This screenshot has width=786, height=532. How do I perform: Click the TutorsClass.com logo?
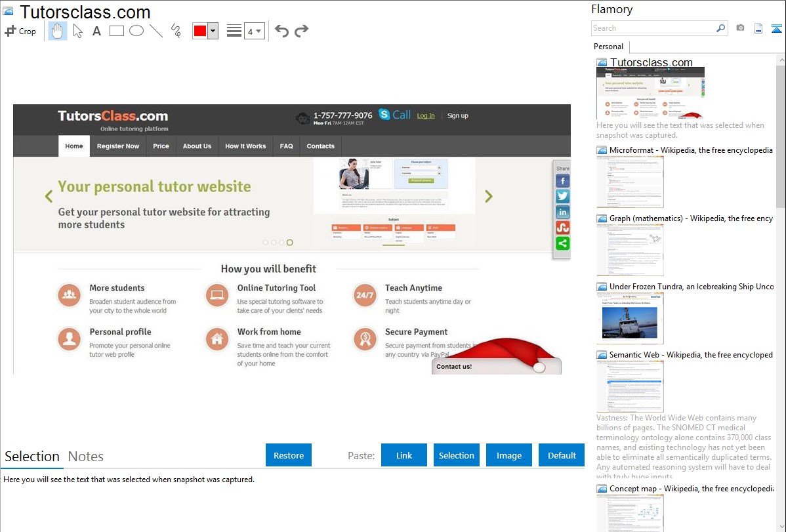pyautogui.click(x=113, y=116)
